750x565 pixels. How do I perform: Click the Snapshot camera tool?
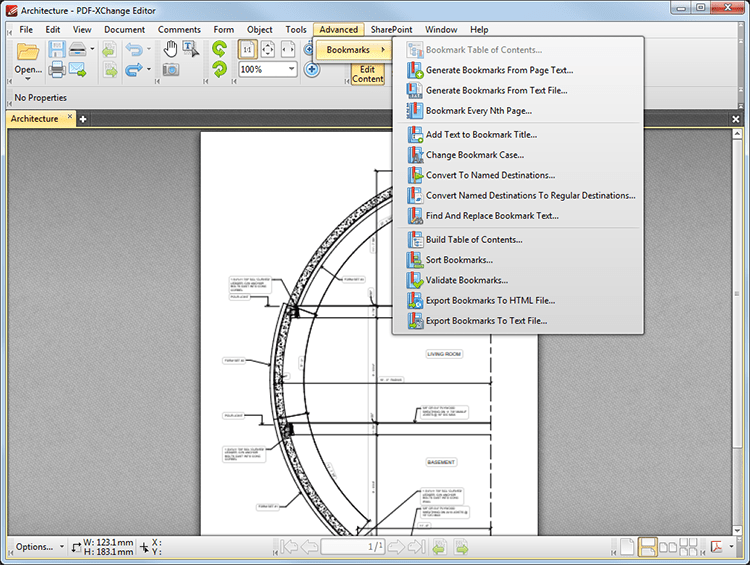point(170,70)
